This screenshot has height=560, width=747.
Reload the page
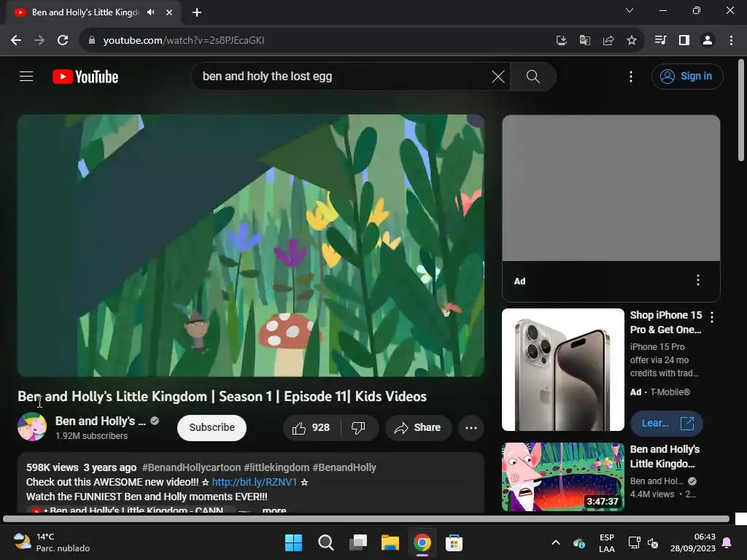click(63, 41)
